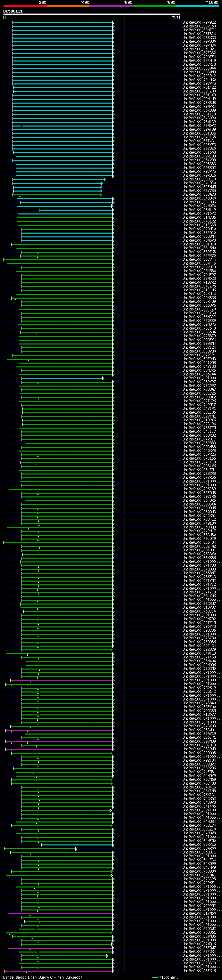Select label UniRef100_Q9FZH0
Screen dimensions: 222x980
pyautogui.click(x=199, y=91)
